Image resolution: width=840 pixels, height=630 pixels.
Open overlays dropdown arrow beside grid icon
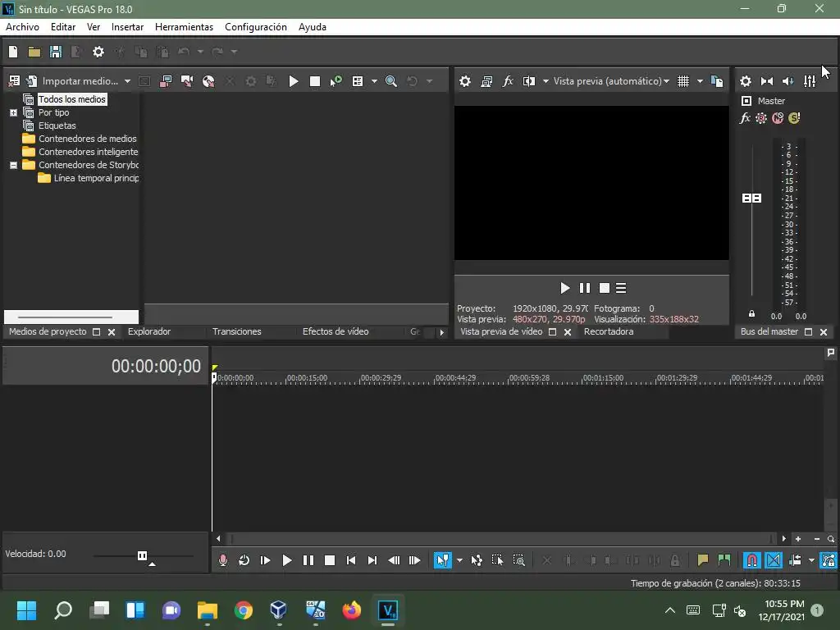700,81
